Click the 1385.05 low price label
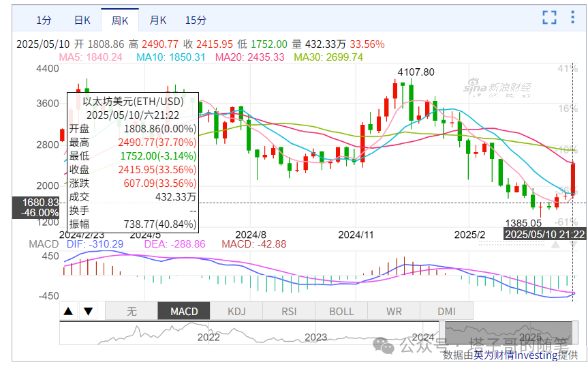Image resolution: width=588 pixels, height=369 pixels. 523,223
